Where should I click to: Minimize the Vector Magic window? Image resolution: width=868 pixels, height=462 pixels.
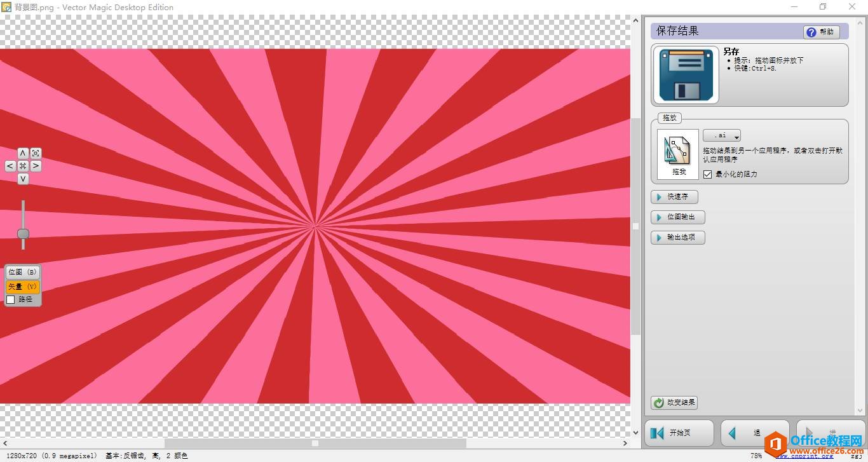[x=794, y=7]
